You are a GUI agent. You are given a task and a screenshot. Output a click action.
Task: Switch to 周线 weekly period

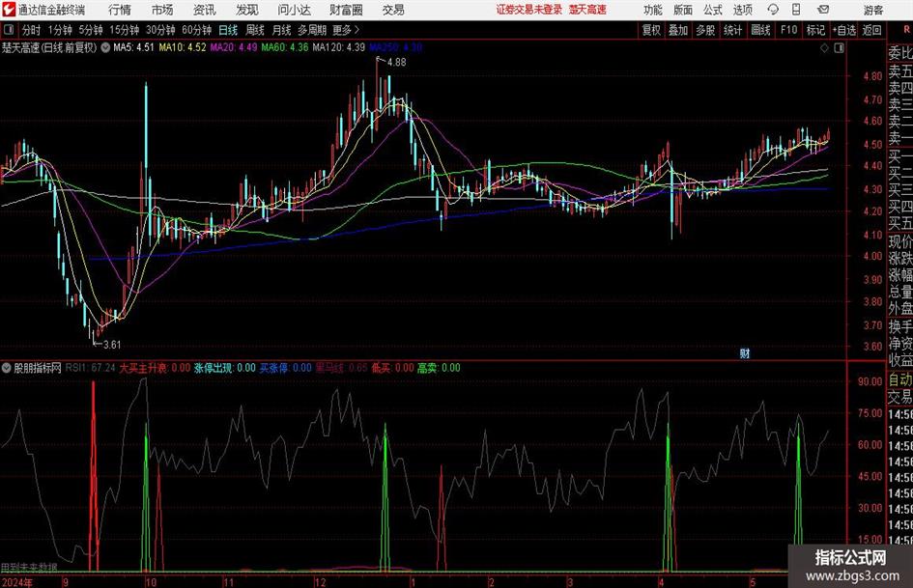[255, 30]
